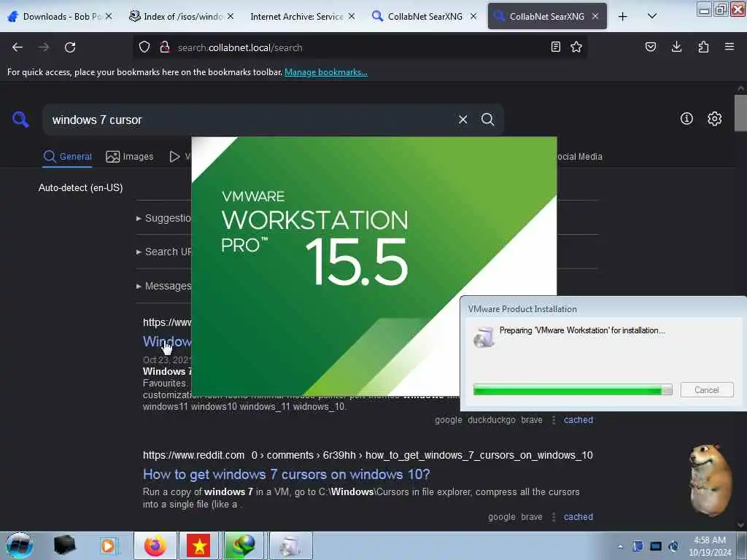Open the red star flag taskbar app

pos(198,545)
